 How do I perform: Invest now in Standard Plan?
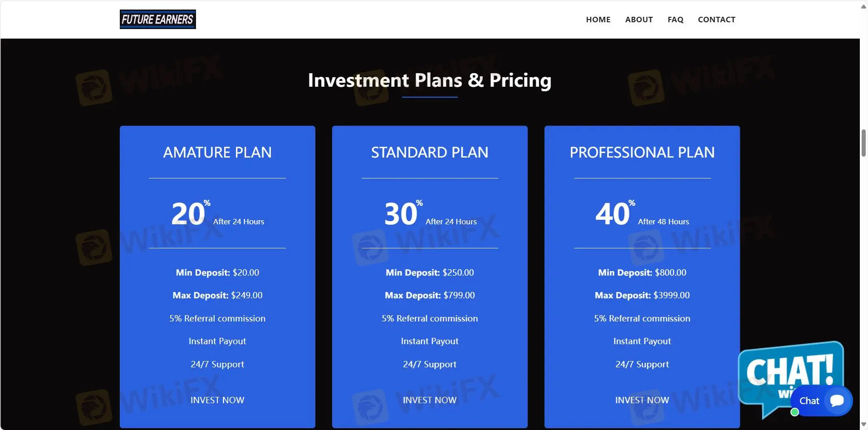(430, 400)
